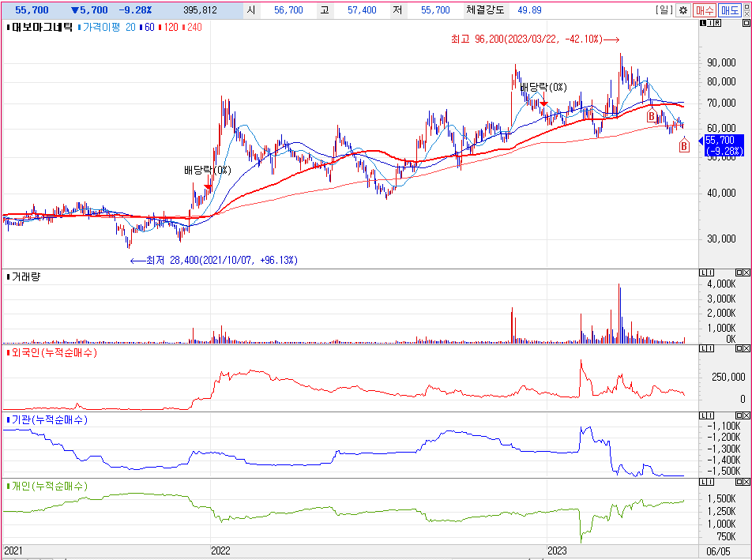Click current price 55,700 in header
Screen dimensions: 752x560
pyautogui.click(x=32, y=10)
